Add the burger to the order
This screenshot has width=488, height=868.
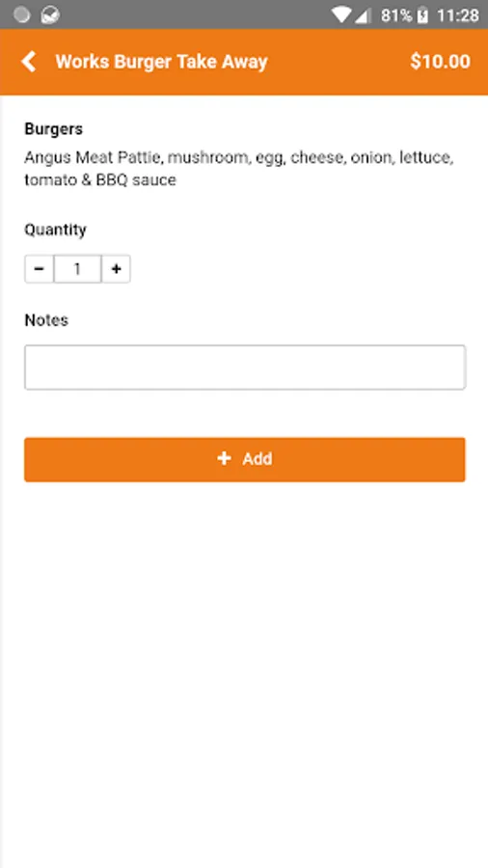[245, 459]
